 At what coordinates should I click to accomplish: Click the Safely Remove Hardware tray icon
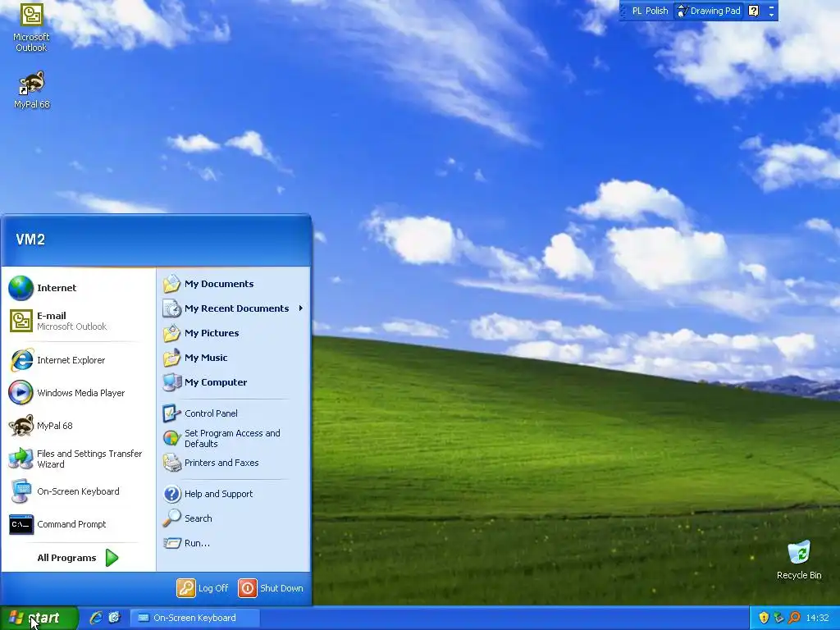point(778,618)
